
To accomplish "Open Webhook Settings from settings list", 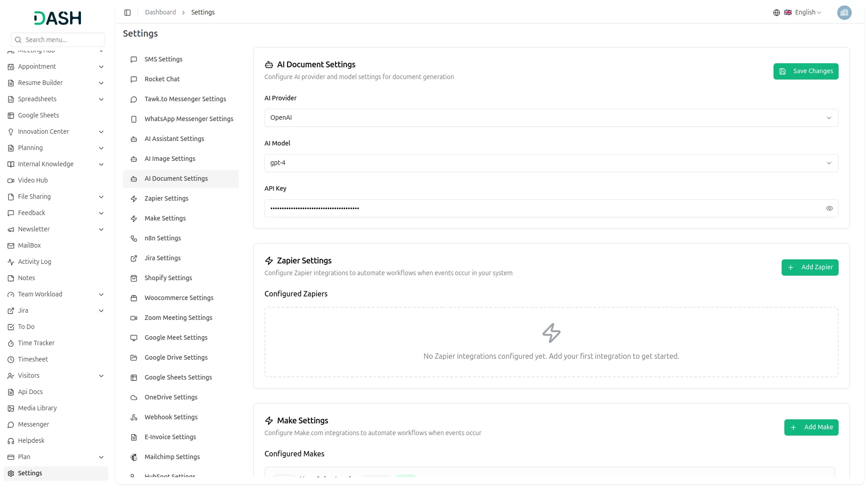I will [170, 417].
